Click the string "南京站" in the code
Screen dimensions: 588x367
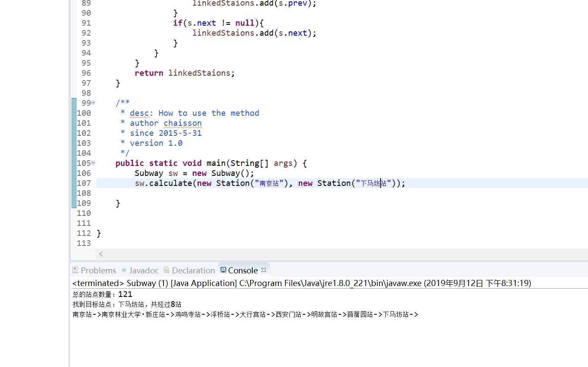click(x=269, y=183)
